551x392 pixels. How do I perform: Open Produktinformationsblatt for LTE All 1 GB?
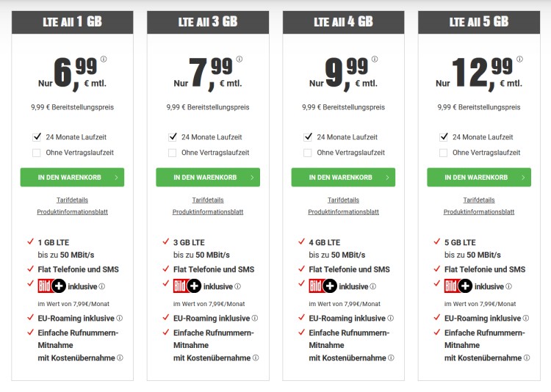click(72, 212)
